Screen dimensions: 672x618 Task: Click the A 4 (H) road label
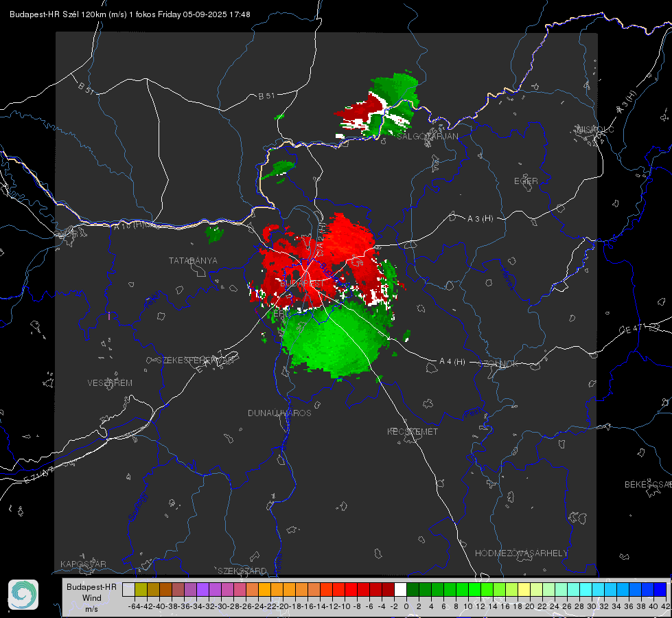(452, 362)
